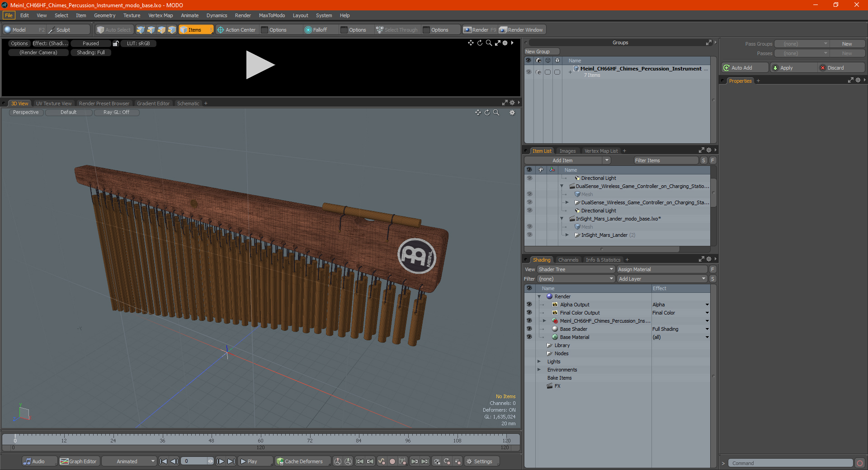This screenshot has width=868, height=470.
Task: Expand Lights in Shader Tree
Action: [x=539, y=362]
